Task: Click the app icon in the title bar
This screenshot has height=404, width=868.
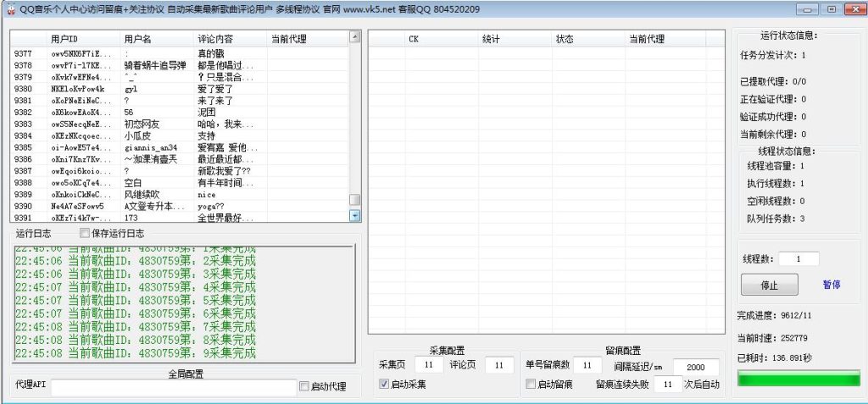Action: coord(10,9)
